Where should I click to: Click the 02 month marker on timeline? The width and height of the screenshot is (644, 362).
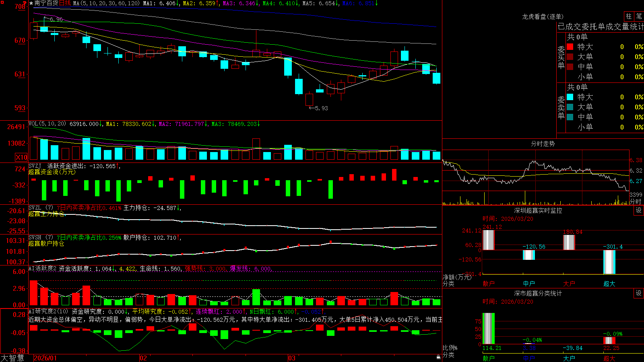tap(143, 358)
